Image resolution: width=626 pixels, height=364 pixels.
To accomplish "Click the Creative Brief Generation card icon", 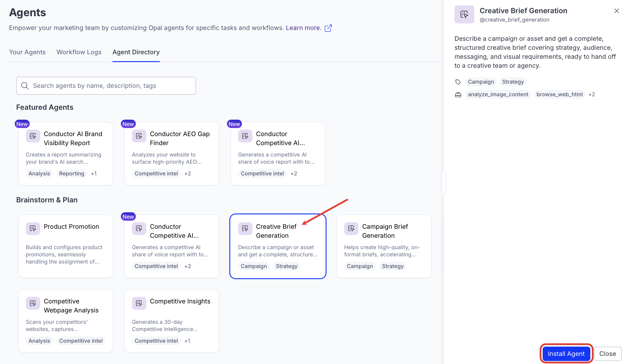I will (x=245, y=229).
